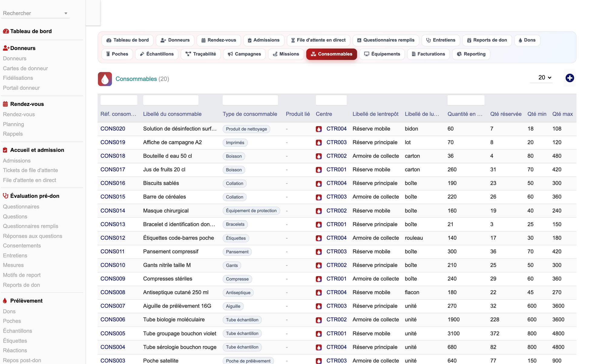Select the File d'attente en direct tab
Image resolution: width=589 pixels, height=364 pixels.
[318, 40]
